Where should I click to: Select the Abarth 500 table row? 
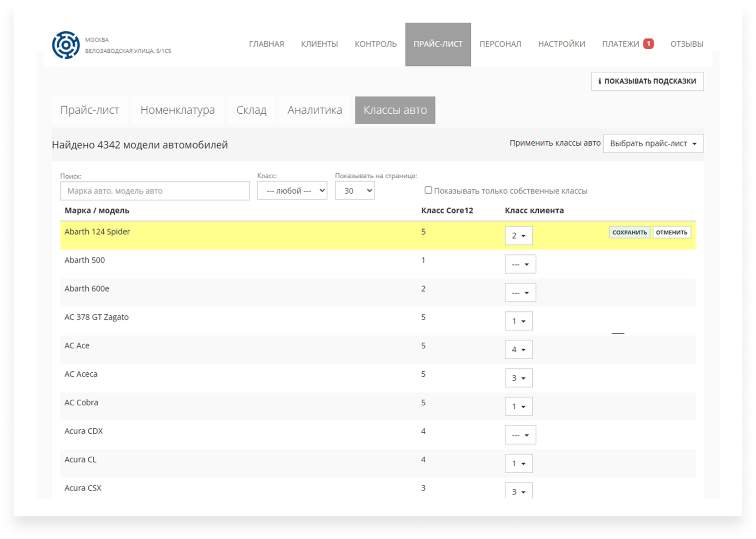(250, 261)
